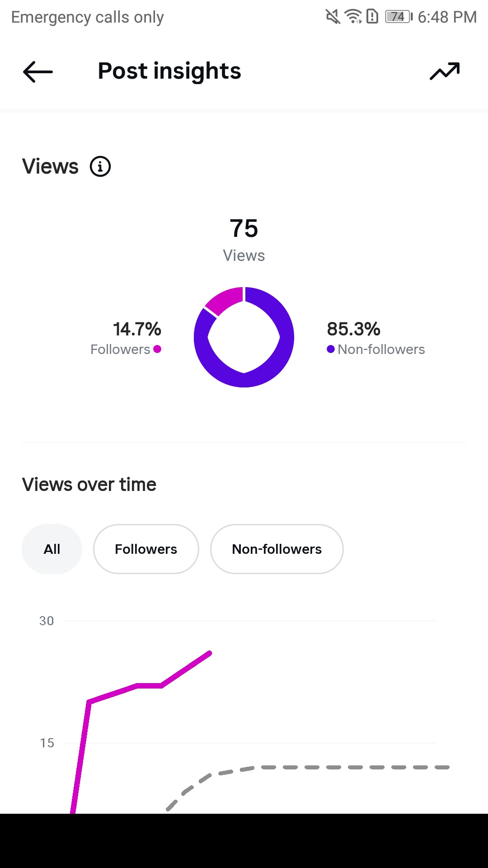Viewport: 488px width, 868px height.
Task: Tap the Wi-Fi status icon
Action: click(x=353, y=17)
